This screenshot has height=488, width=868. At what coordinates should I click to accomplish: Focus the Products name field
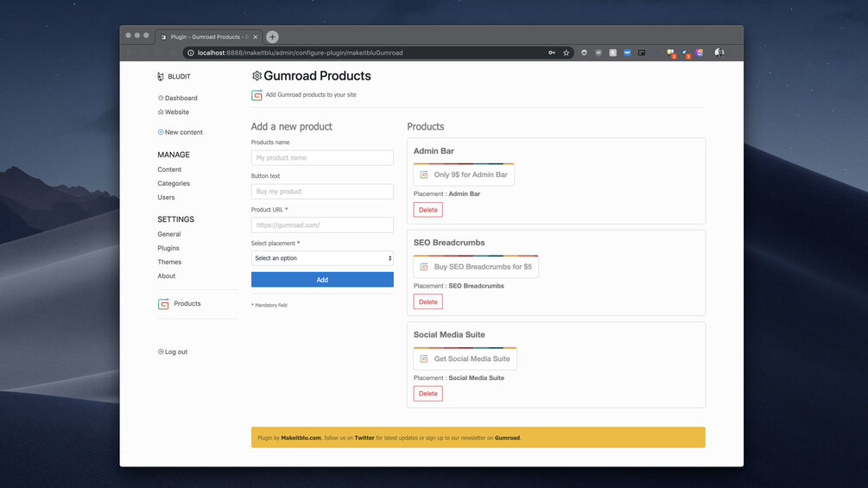point(322,158)
